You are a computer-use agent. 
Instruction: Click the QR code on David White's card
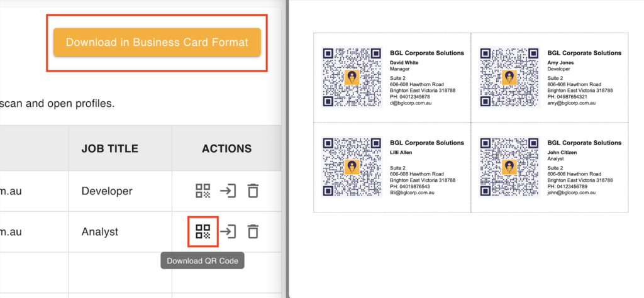pos(352,77)
